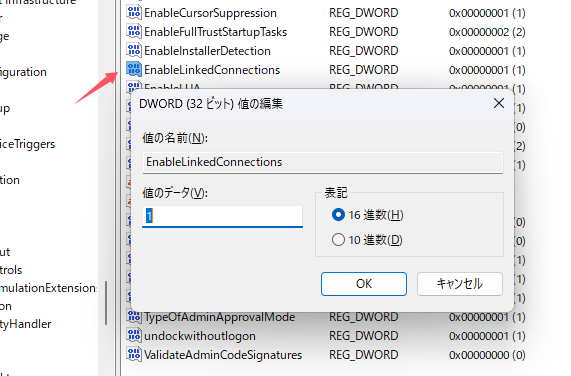This screenshot has height=376, width=571.
Task: Click data value of EnableLinkedConnections row
Action: [487, 70]
